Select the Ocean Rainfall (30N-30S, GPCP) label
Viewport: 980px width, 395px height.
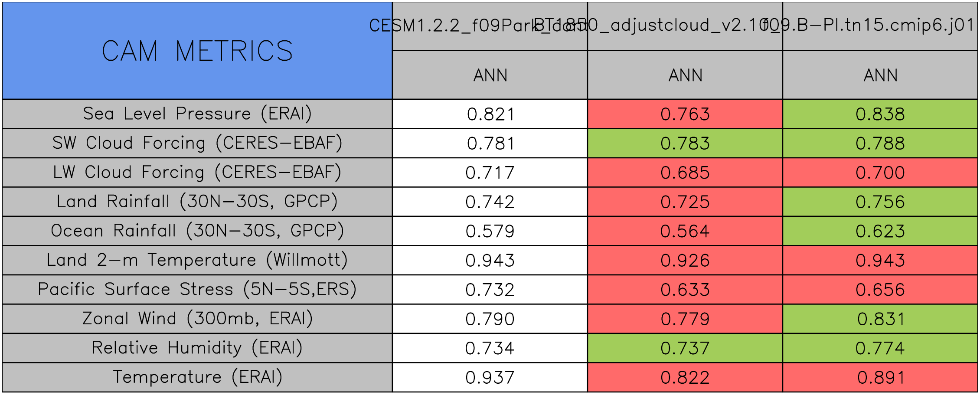pos(197,231)
